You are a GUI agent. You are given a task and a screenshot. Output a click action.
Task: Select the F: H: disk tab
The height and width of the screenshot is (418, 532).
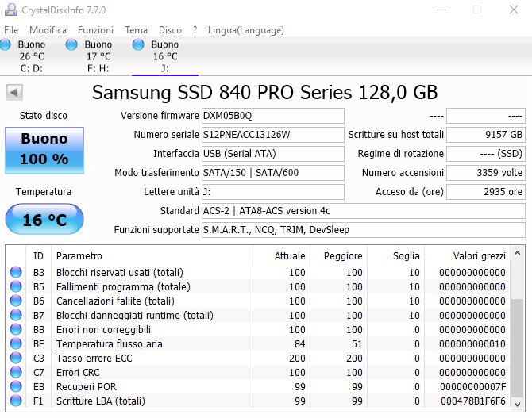point(98,56)
